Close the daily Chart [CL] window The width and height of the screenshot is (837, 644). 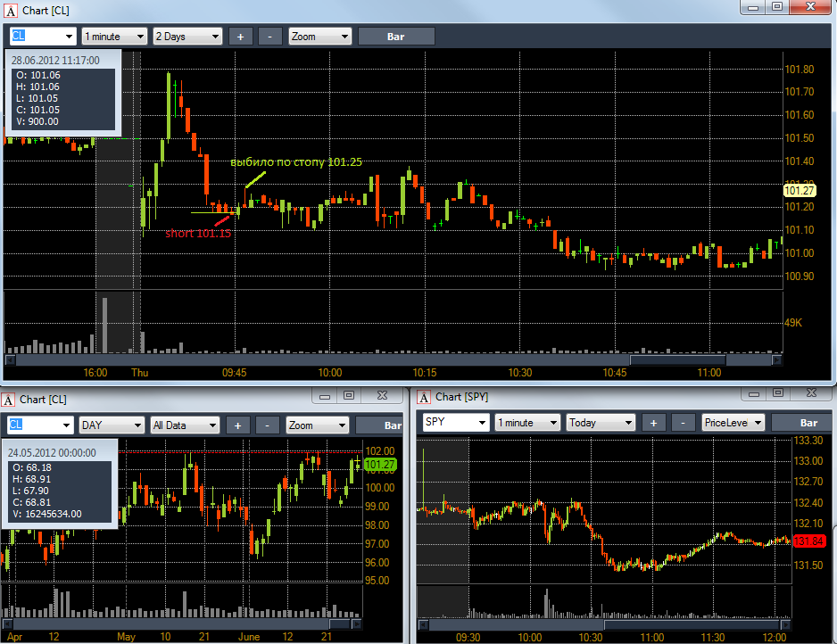pos(382,395)
